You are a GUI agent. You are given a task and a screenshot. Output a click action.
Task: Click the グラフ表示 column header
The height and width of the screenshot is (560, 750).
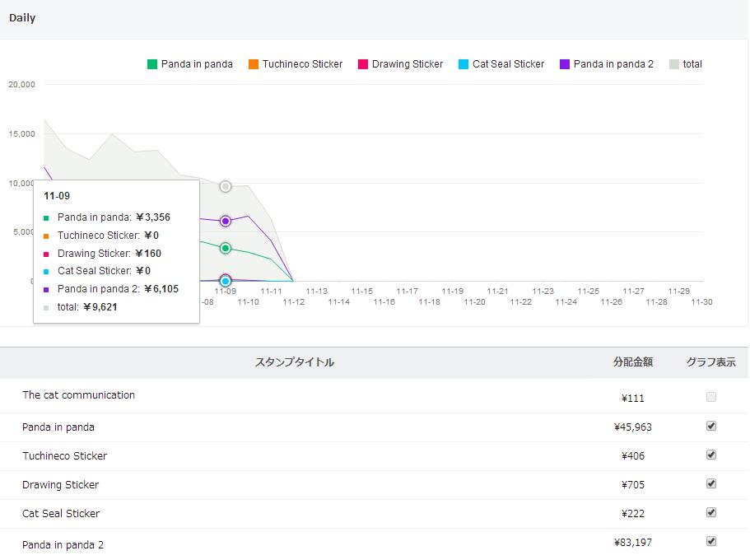click(x=711, y=362)
